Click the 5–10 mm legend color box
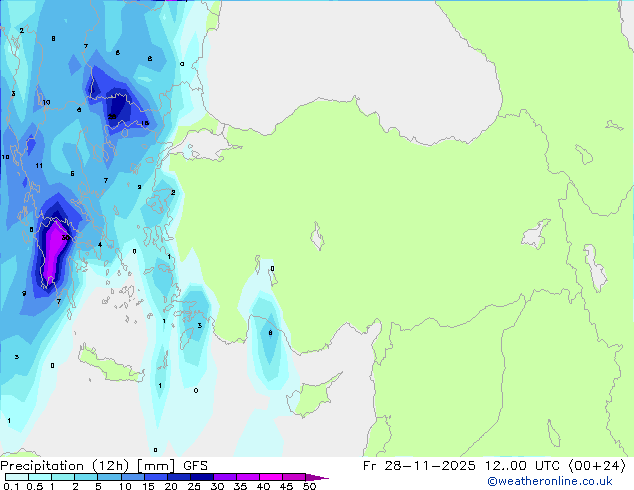The width and height of the screenshot is (634, 490). pos(109,477)
